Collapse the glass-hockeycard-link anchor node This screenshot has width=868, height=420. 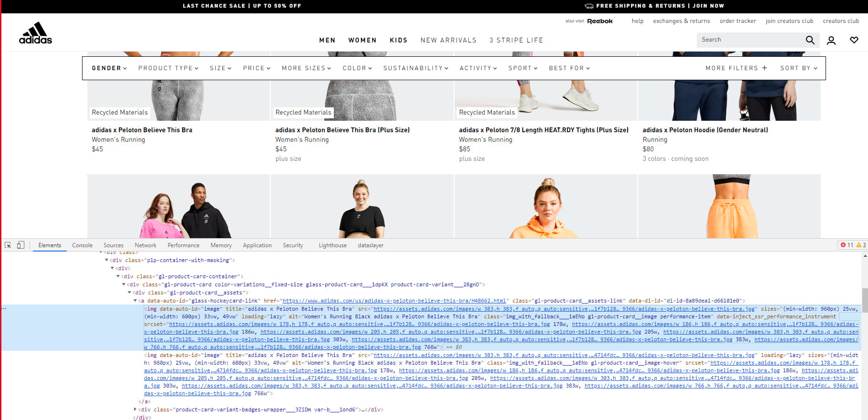click(135, 301)
